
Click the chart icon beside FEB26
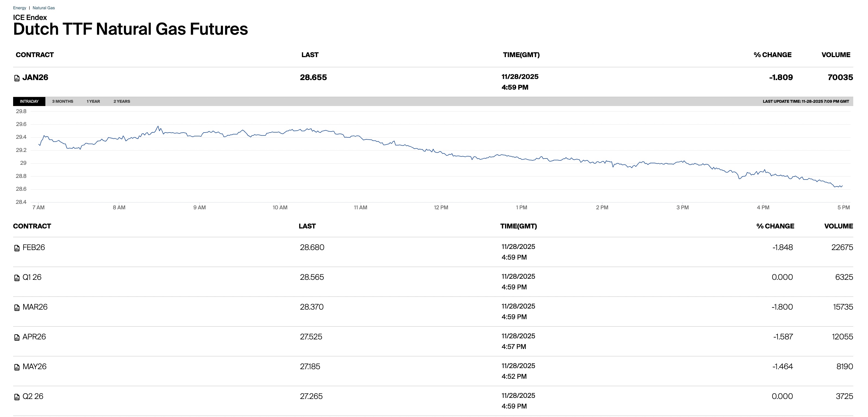tap(17, 248)
